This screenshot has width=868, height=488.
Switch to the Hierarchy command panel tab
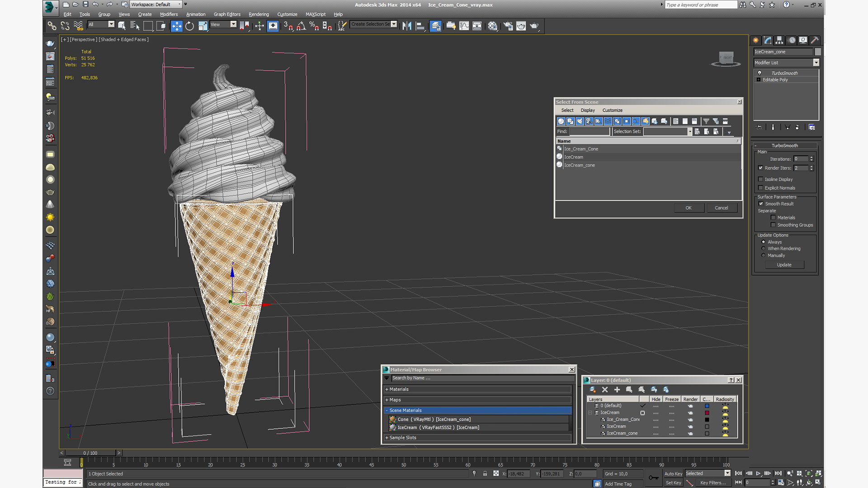click(779, 40)
